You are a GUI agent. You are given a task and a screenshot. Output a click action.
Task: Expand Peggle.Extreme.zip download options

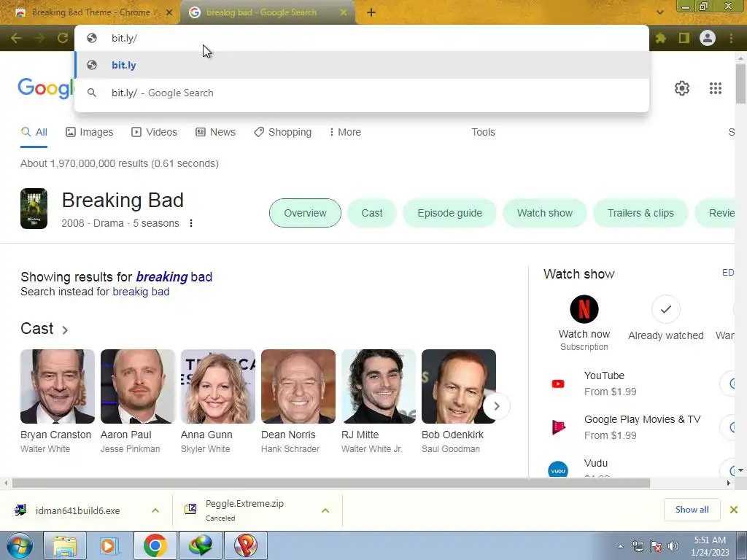click(325, 510)
